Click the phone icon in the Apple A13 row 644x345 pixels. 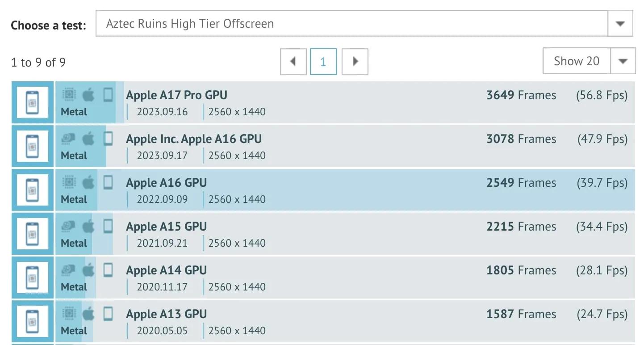click(x=108, y=314)
